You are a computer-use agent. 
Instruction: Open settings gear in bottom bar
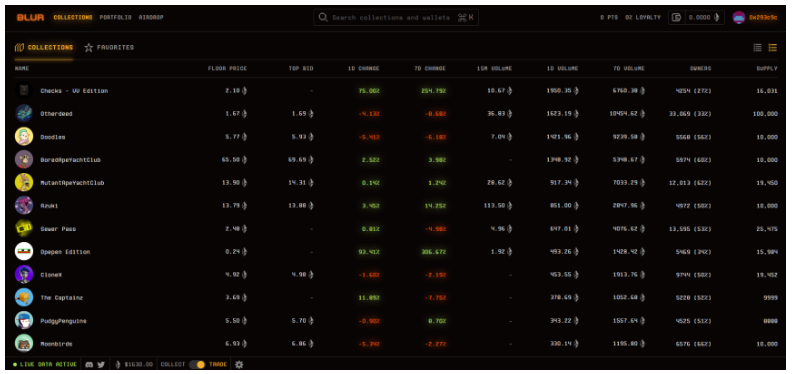point(239,364)
